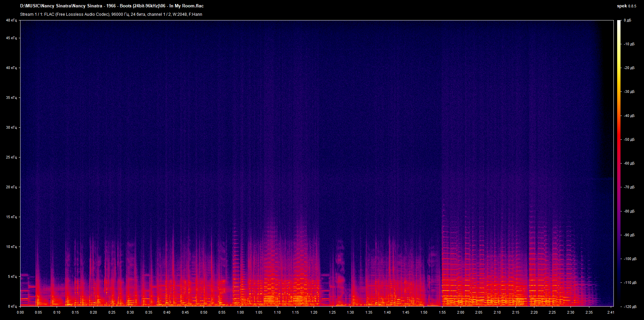Viewport: 644px width, 320px height.
Task: Click the 0:00 time axis label
Action: click(x=20, y=312)
